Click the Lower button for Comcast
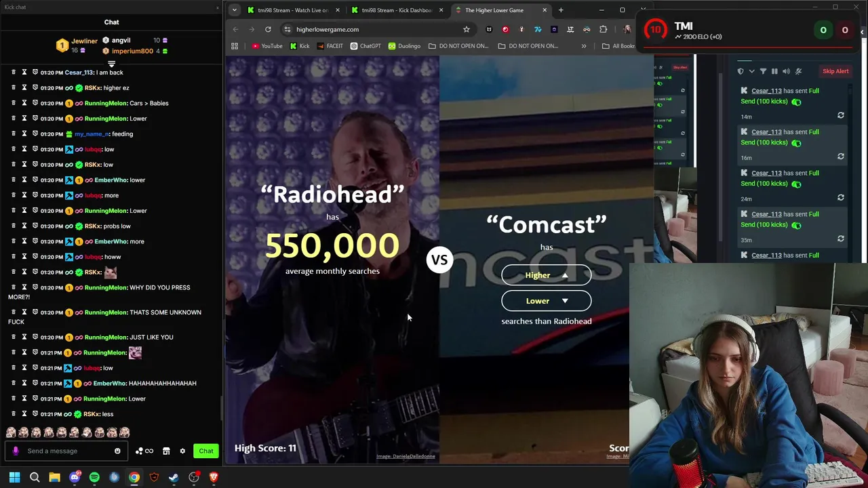 tap(546, 301)
